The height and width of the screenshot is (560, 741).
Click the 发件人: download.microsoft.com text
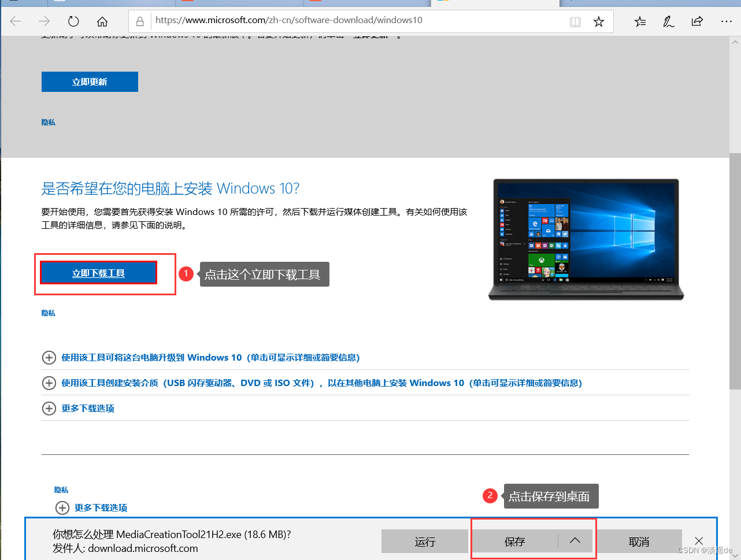click(125, 548)
